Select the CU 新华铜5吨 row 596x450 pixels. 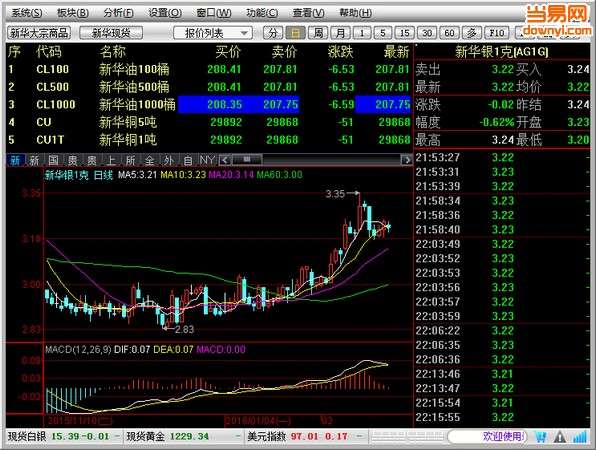coord(209,122)
